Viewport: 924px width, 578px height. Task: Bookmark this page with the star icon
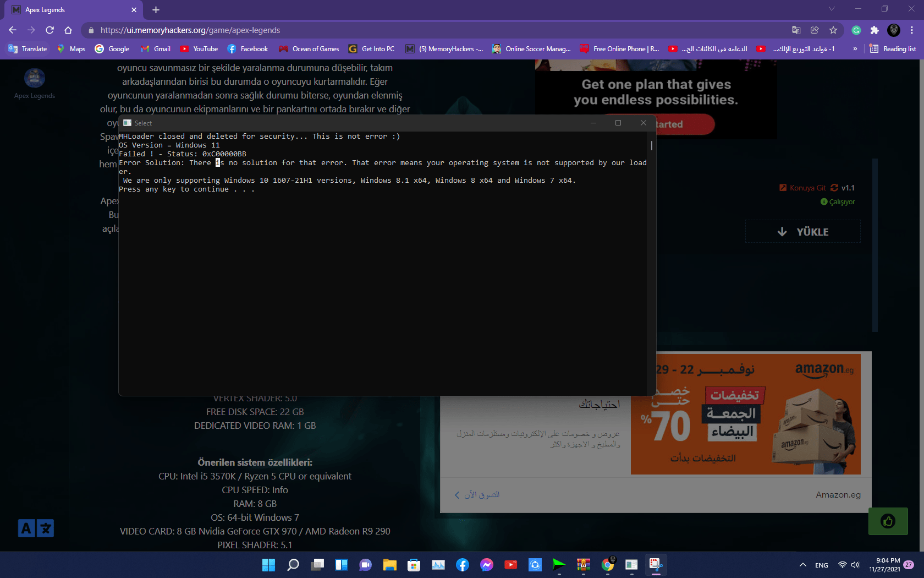[x=833, y=30]
